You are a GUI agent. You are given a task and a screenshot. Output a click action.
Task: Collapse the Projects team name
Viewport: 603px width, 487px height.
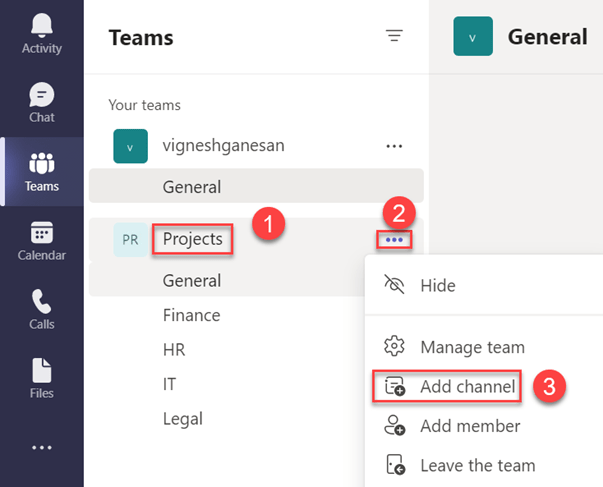pos(192,240)
